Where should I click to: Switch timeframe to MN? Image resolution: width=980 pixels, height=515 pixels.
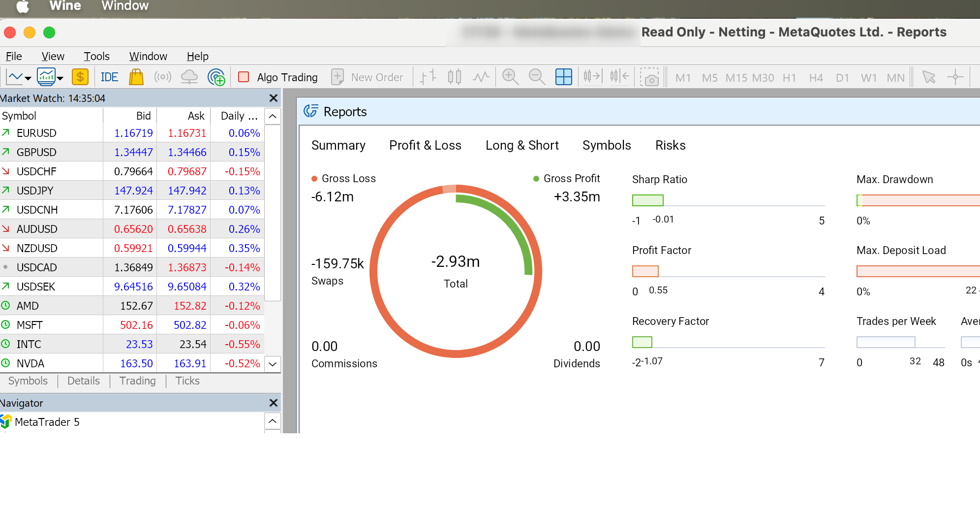(895, 78)
